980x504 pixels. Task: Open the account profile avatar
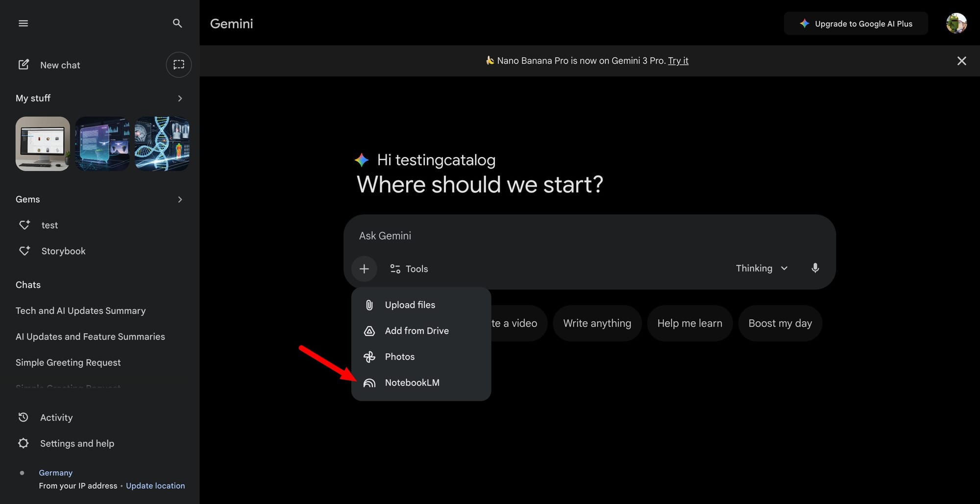point(956,24)
